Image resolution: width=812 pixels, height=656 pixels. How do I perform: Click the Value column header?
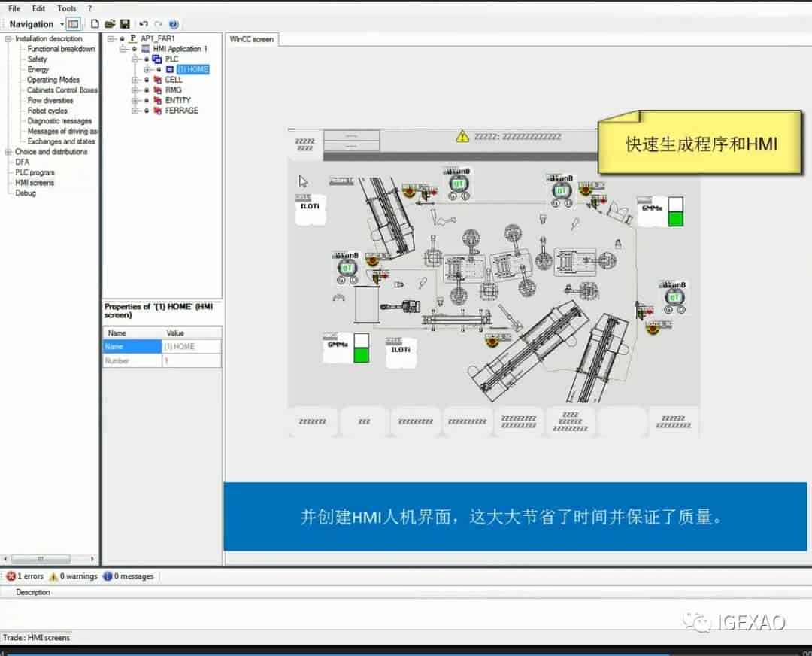pos(192,333)
